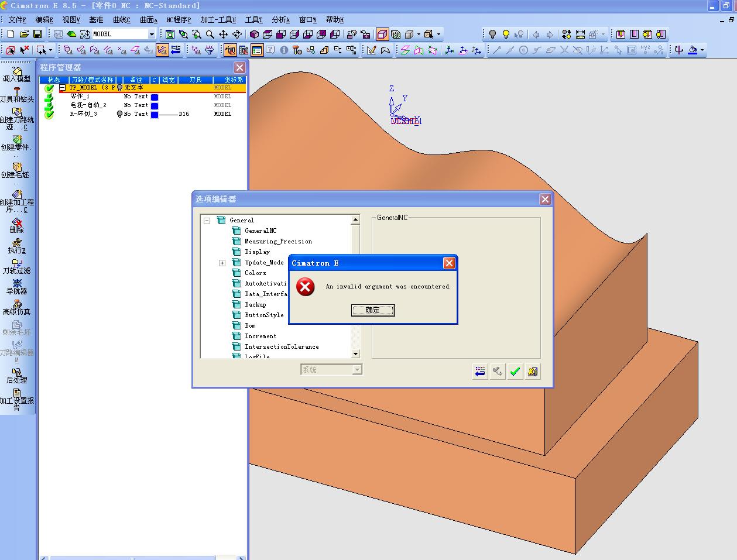Click the measure ruler icon in toolbar

coord(580,35)
